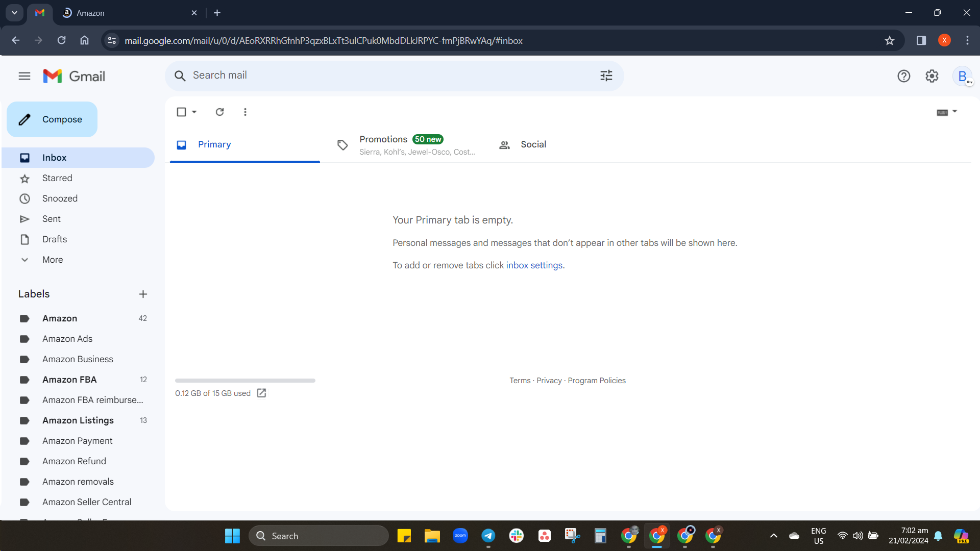Open the Drafts folder
980x551 pixels.
(x=78, y=239)
